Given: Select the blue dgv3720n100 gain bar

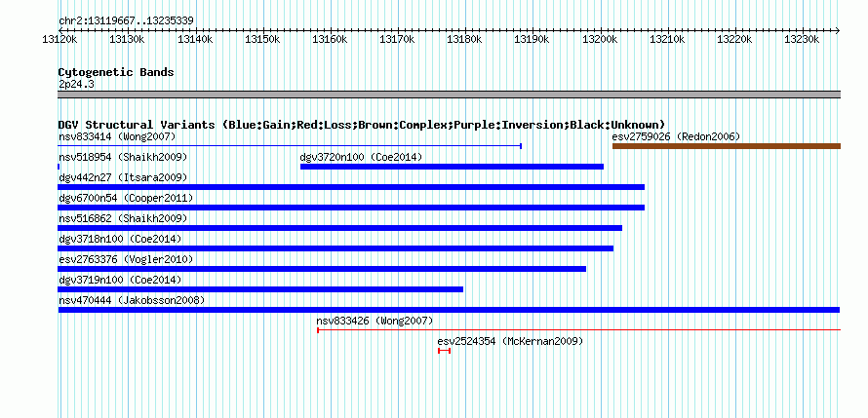Looking at the screenshot, I should (x=452, y=167).
